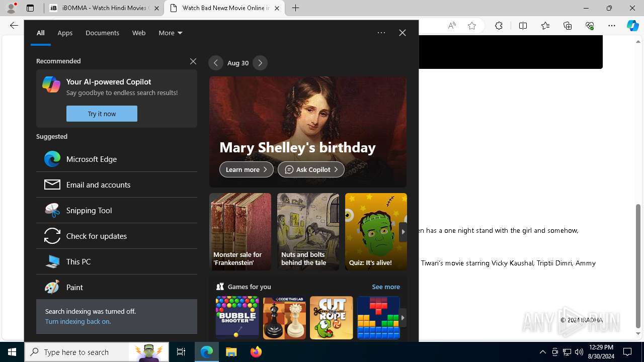Open File Explorer from taskbar

tap(231, 352)
